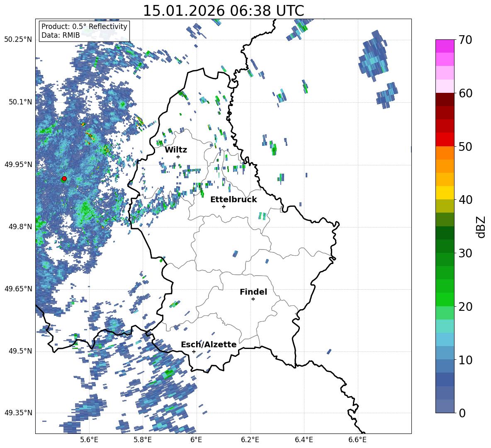The width and height of the screenshot is (491, 448).
Task: Click the Ettelbruck location cross marker
Action: [224, 206]
